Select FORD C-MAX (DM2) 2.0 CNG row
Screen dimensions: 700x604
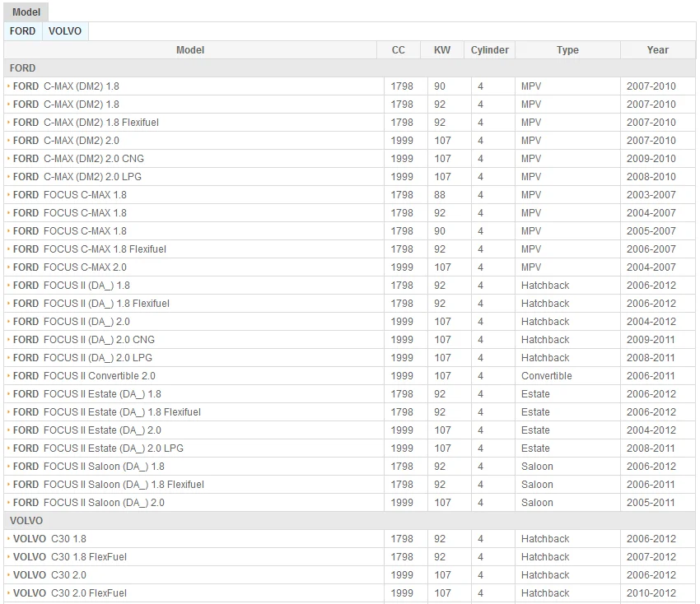point(349,158)
